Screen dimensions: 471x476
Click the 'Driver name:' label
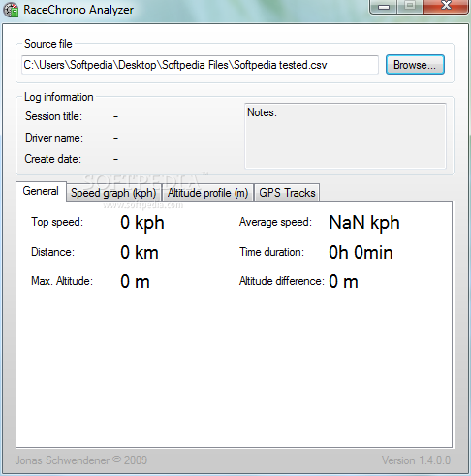point(54,138)
